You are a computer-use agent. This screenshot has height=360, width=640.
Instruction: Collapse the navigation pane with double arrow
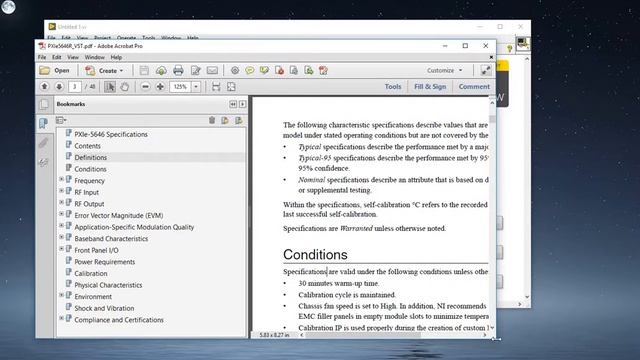coord(233,104)
